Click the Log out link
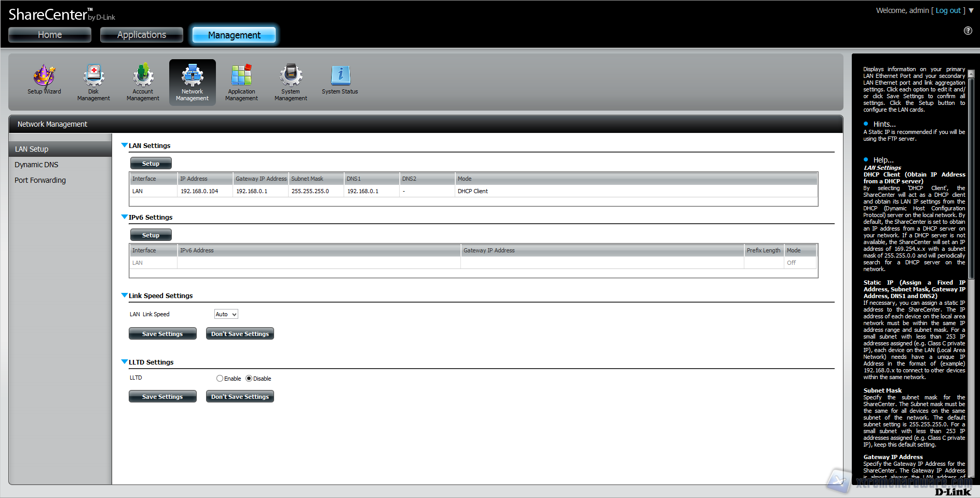980x498 pixels. [948, 10]
